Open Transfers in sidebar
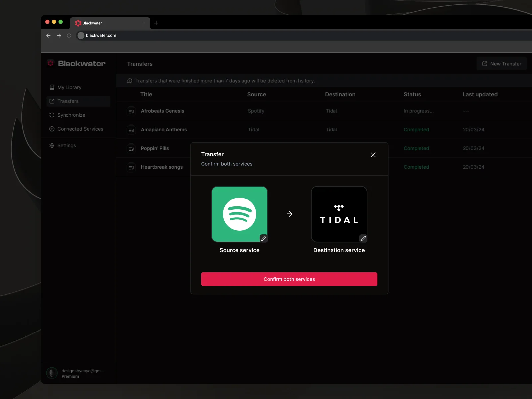The width and height of the screenshot is (532, 399). (x=78, y=101)
